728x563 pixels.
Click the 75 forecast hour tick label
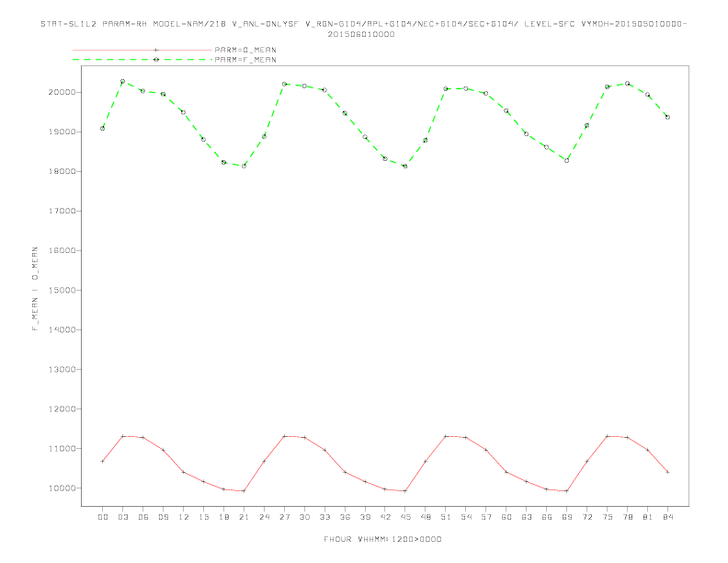(608, 517)
